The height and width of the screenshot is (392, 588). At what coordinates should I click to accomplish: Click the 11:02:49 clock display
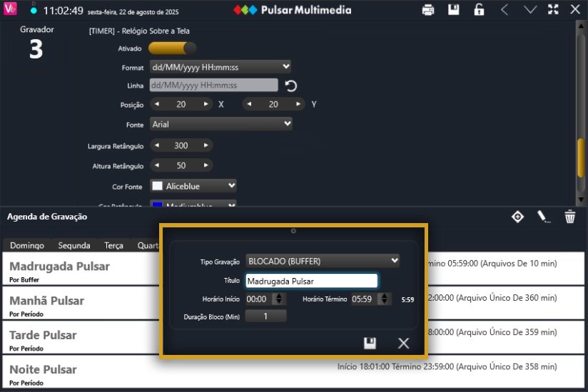(x=63, y=11)
